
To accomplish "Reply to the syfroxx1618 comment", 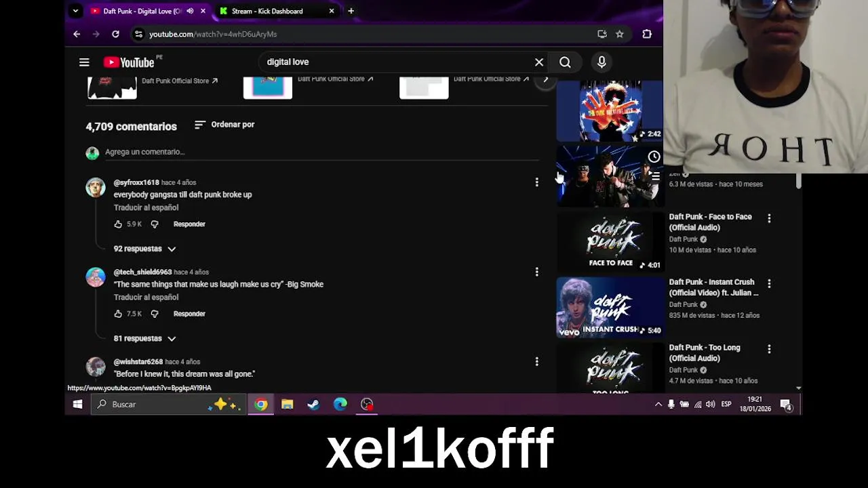I will coord(189,224).
